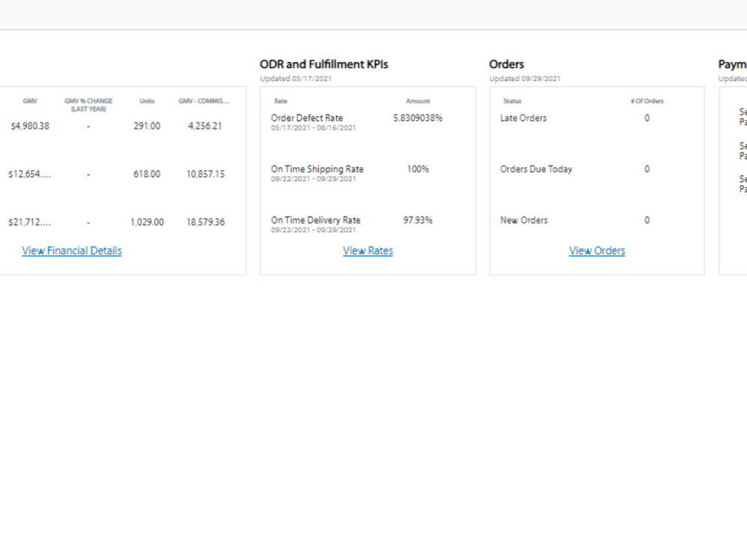The image size is (747, 560).
Task: Click the Status column header
Action: (512, 101)
